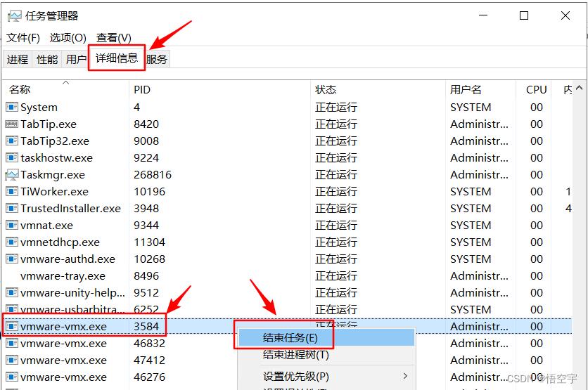Select the taskhostw.exe process name
This screenshot has width=588, height=390.
click(x=57, y=157)
